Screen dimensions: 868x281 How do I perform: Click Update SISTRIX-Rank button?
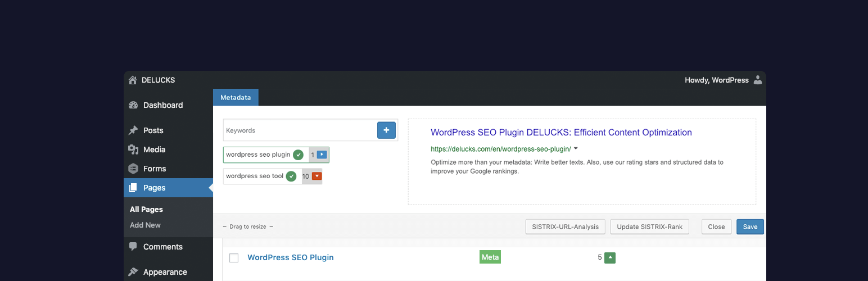[649, 227]
